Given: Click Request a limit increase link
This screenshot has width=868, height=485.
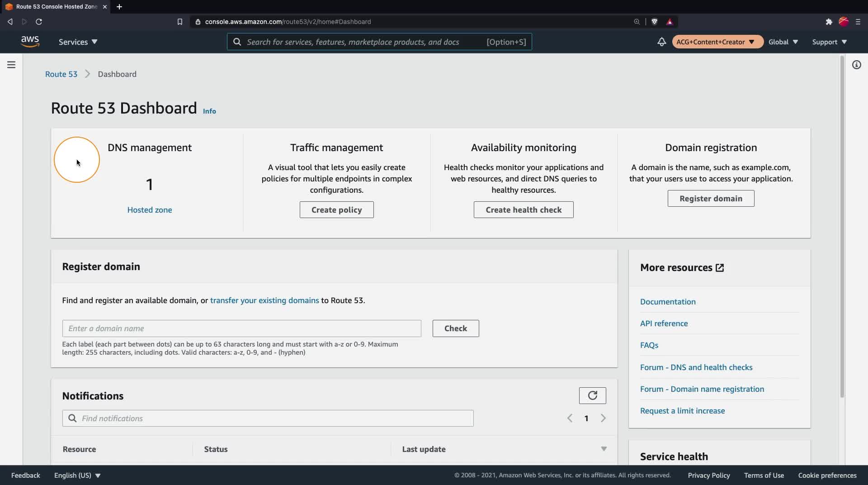Looking at the screenshot, I should [x=682, y=411].
